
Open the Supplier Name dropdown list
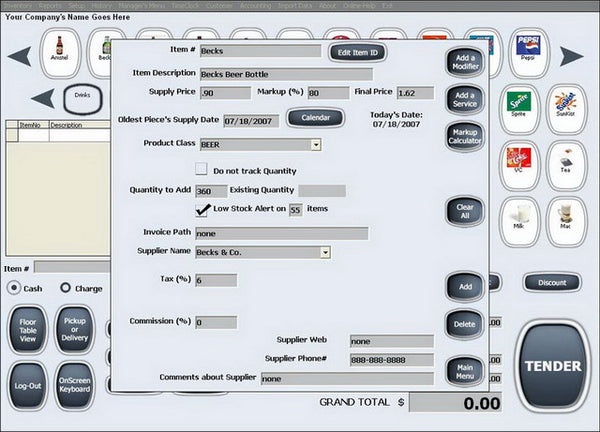(x=325, y=252)
